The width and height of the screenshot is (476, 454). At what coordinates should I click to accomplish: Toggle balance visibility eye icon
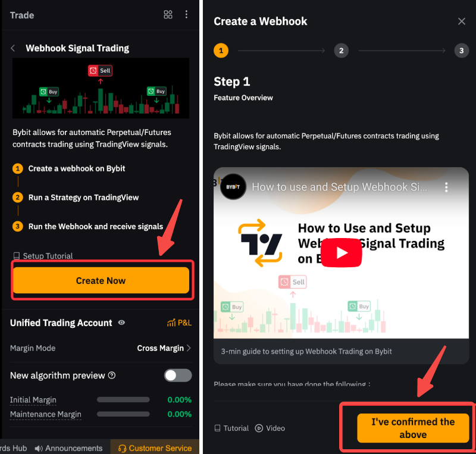pyautogui.click(x=121, y=323)
